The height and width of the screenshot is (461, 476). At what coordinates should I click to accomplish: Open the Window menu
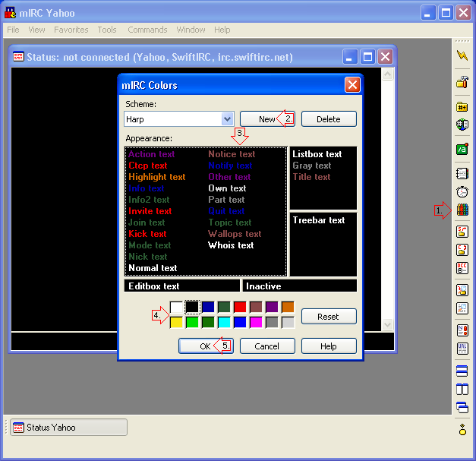pos(191,30)
